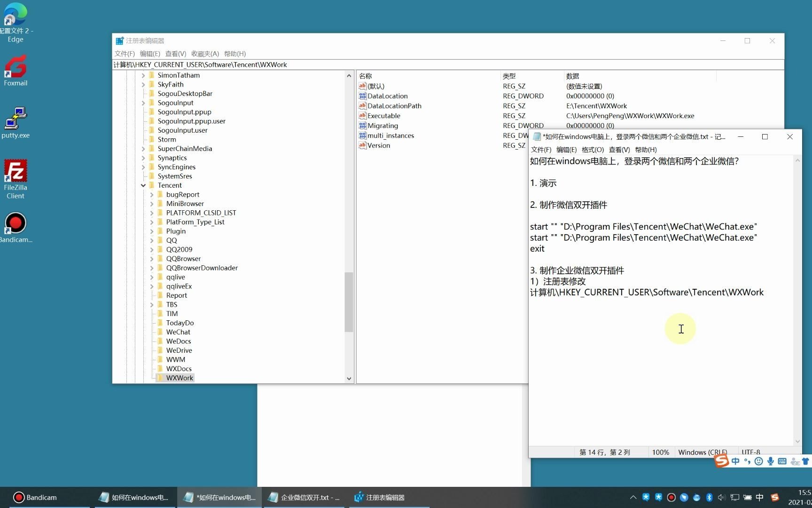
Task: Expand the TBS registry key
Action: (152, 305)
